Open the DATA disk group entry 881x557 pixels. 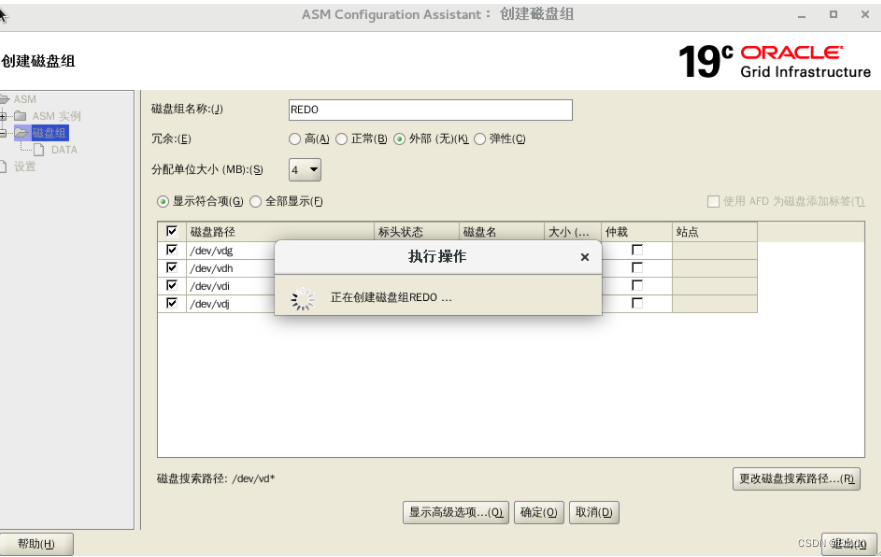(x=64, y=150)
